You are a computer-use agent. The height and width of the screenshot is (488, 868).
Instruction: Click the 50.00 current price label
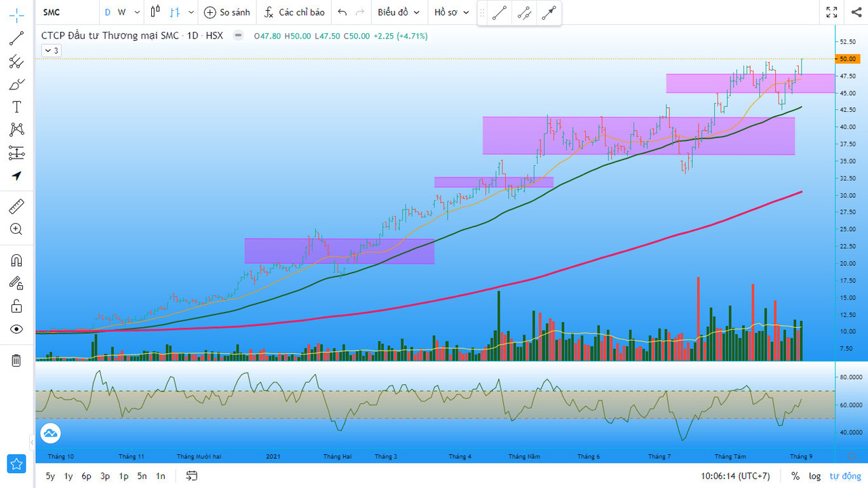coord(847,59)
